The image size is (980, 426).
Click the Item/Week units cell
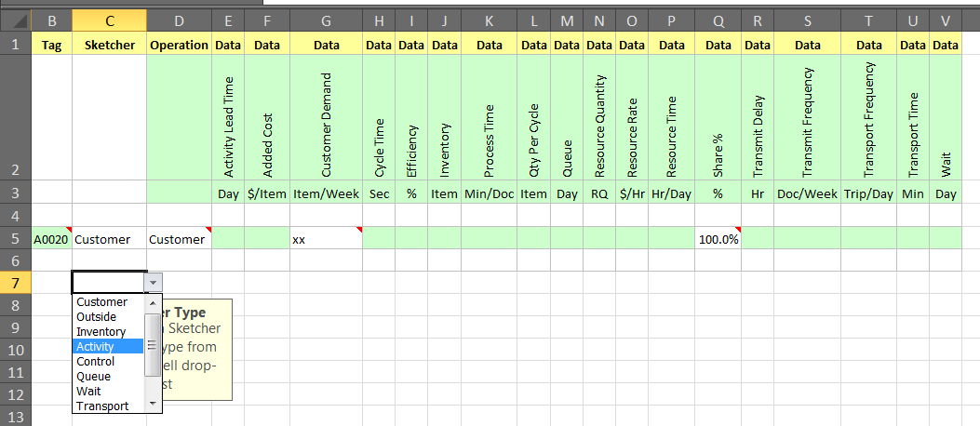pyautogui.click(x=327, y=193)
